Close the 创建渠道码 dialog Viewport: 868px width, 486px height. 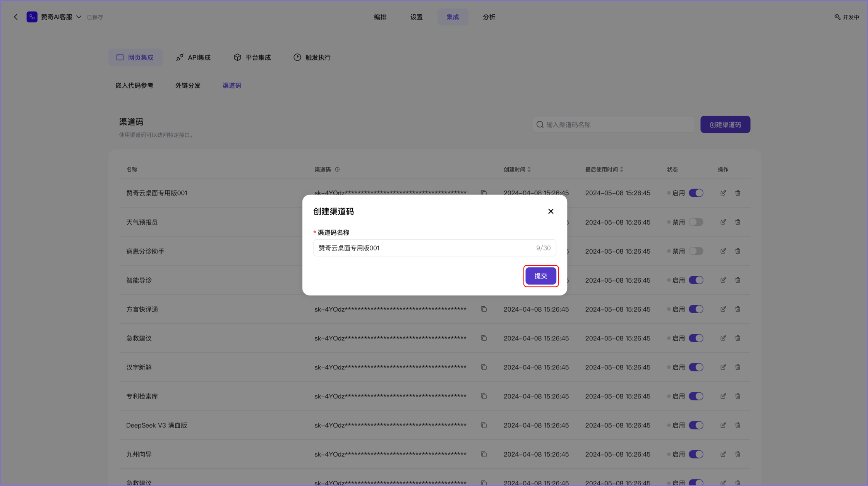click(551, 211)
